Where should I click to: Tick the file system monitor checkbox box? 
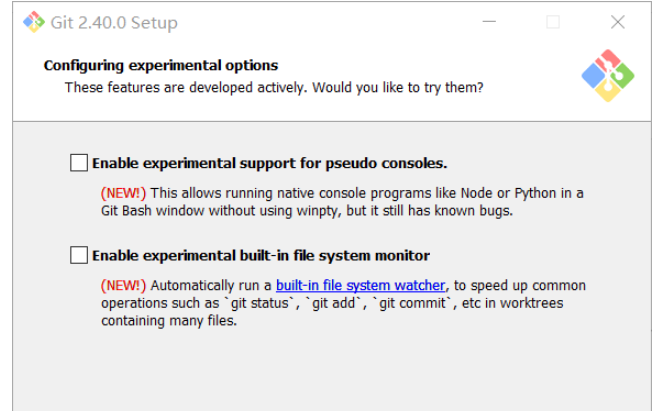point(79,255)
